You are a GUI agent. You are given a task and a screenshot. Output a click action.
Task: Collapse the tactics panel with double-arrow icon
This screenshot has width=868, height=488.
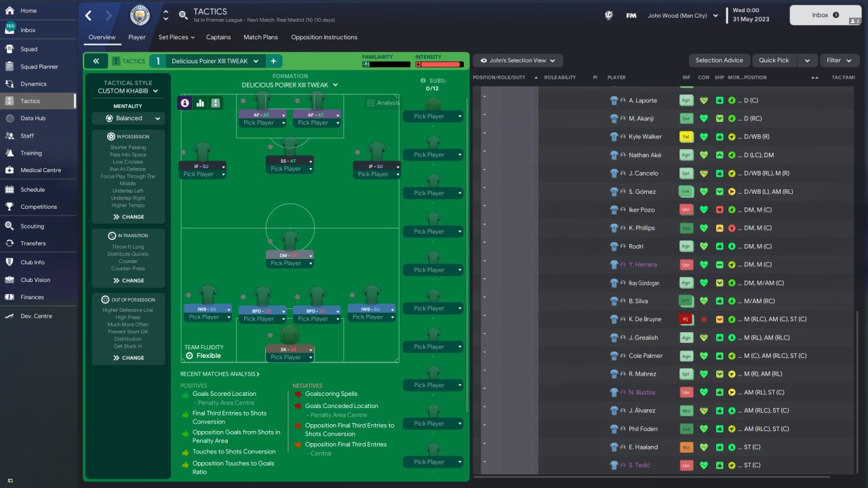pyautogui.click(x=96, y=61)
